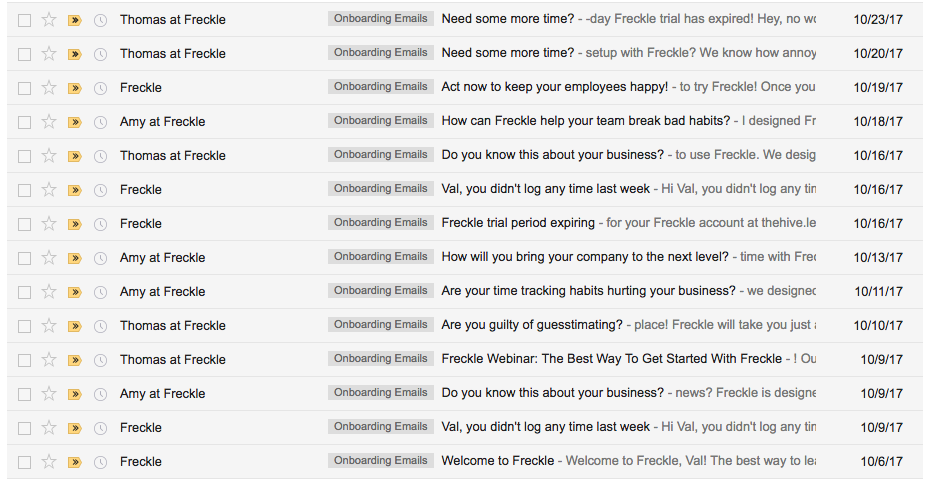Star the 10/18/17 Amy at Freckle email
Viewport: 929px width, 479px height.
pyautogui.click(x=49, y=122)
